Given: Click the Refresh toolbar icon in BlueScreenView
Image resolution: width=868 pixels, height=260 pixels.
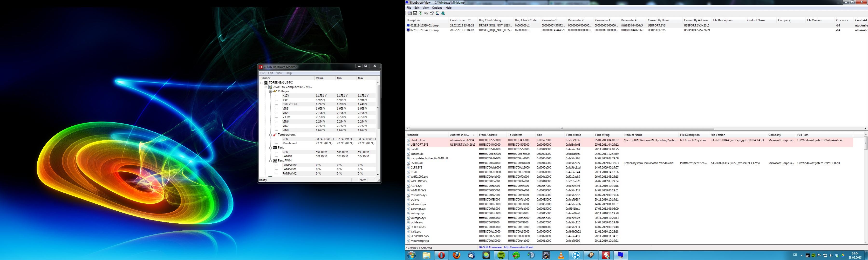Looking at the screenshot, I should coord(421,13).
